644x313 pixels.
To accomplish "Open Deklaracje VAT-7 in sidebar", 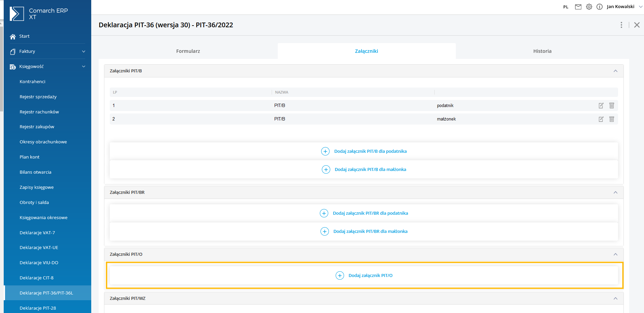I will coord(37,233).
